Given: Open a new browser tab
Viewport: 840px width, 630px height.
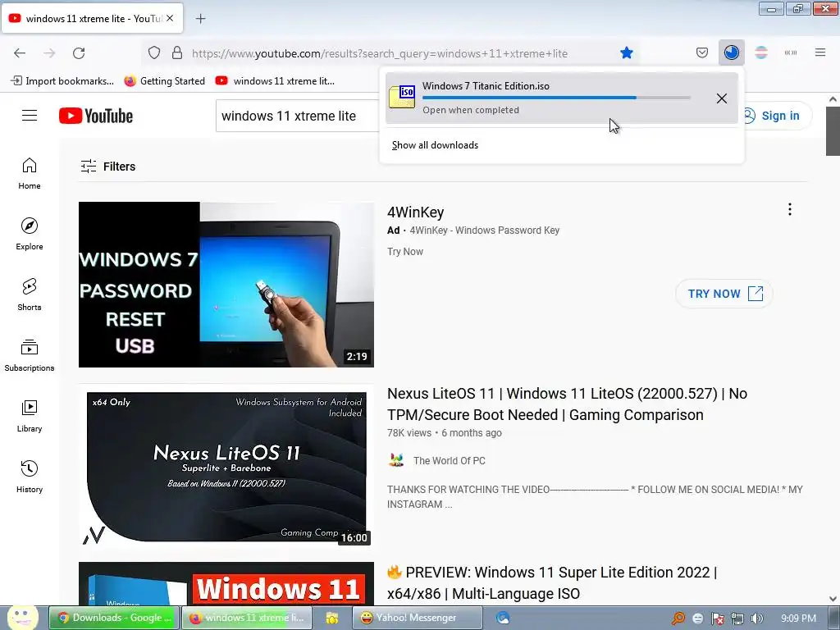Looking at the screenshot, I should 200,19.
